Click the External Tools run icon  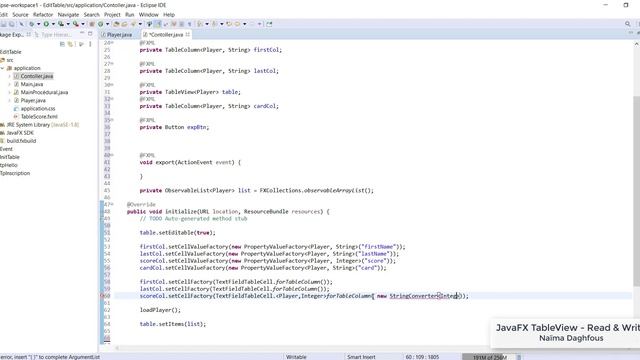coord(76,24)
